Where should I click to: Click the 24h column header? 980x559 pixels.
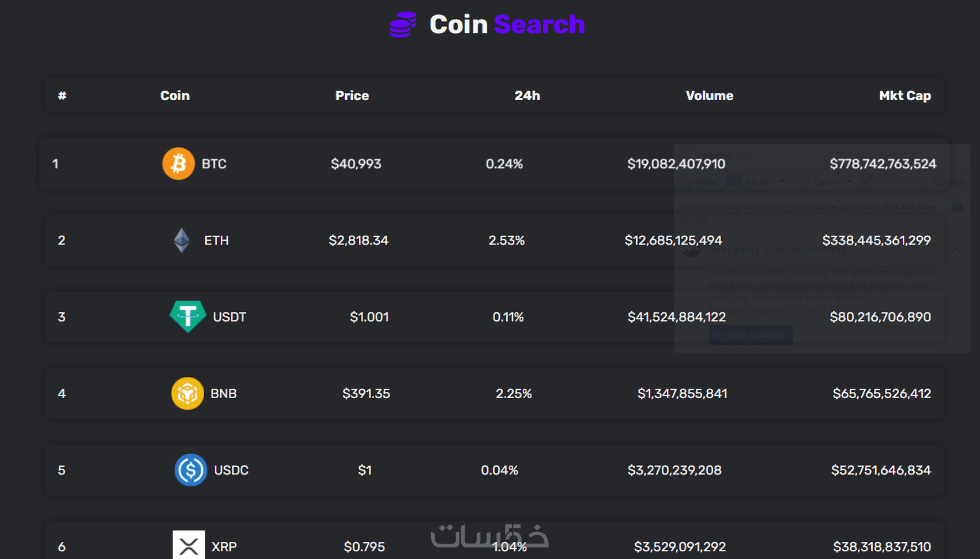tap(527, 96)
